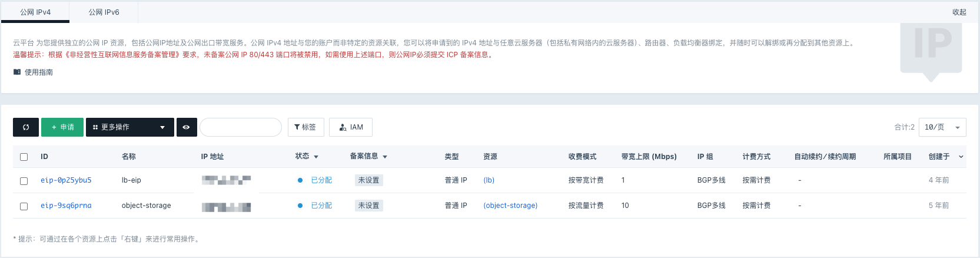Click the 类型 column header
Image resolution: width=980 pixels, height=258 pixels.
[x=452, y=157]
